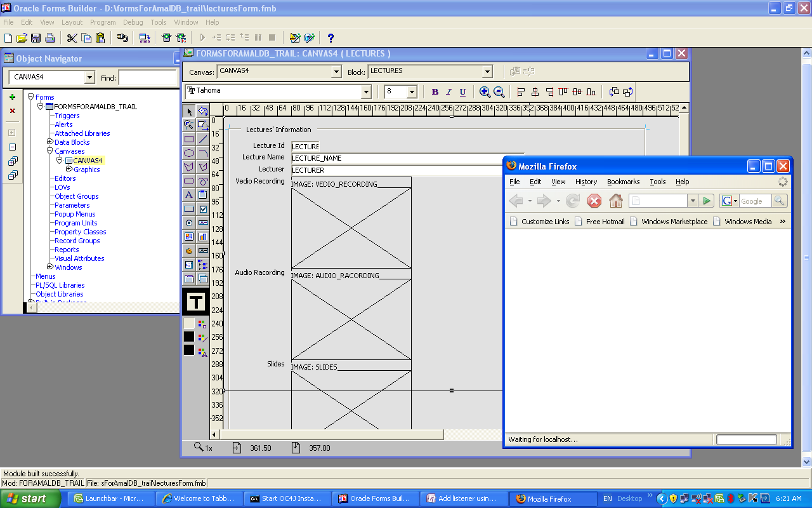Click the Firefox Home icon
Screen dimensions: 812x508
[615, 201]
